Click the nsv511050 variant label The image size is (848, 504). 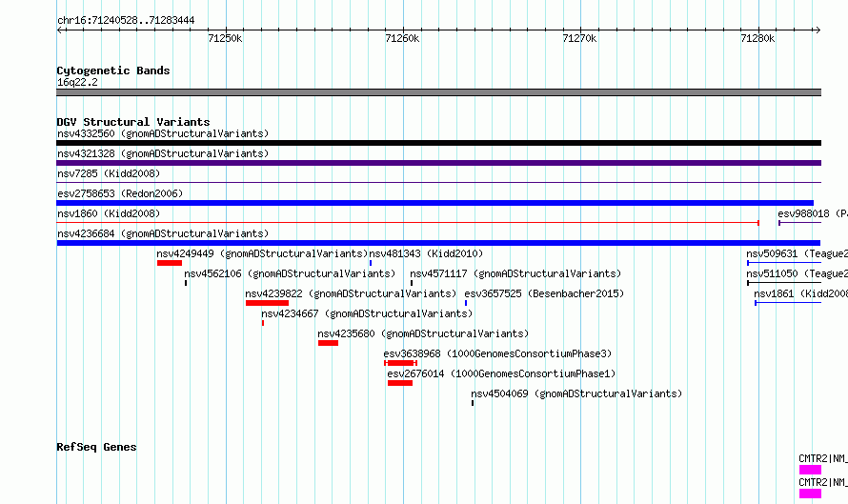click(x=798, y=273)
